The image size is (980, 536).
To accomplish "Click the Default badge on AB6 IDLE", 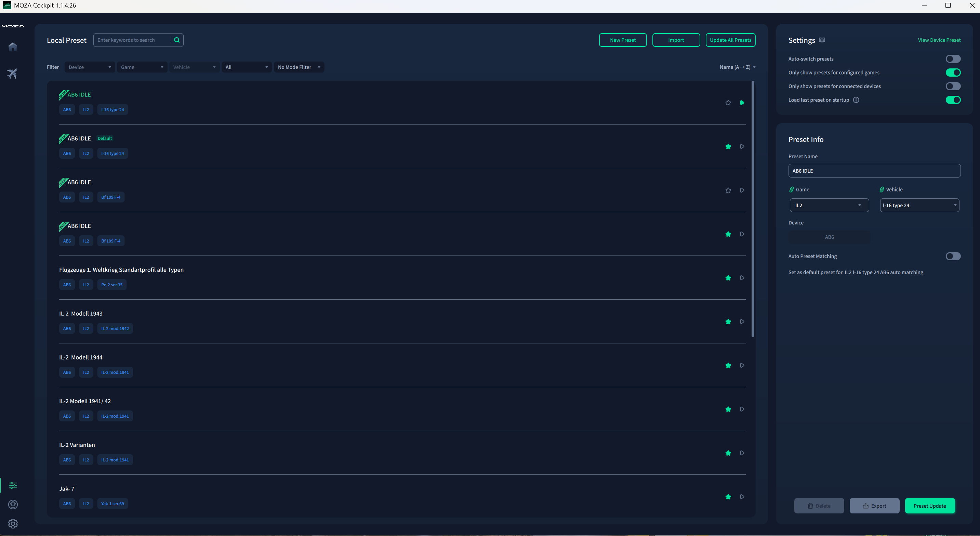I will (105, 139).
